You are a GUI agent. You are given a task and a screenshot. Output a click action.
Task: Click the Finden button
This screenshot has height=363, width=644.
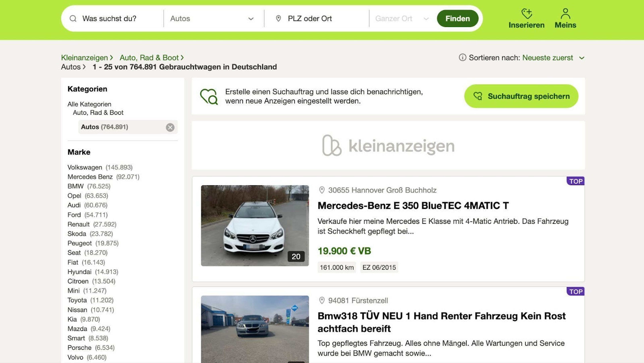(458, 18)
